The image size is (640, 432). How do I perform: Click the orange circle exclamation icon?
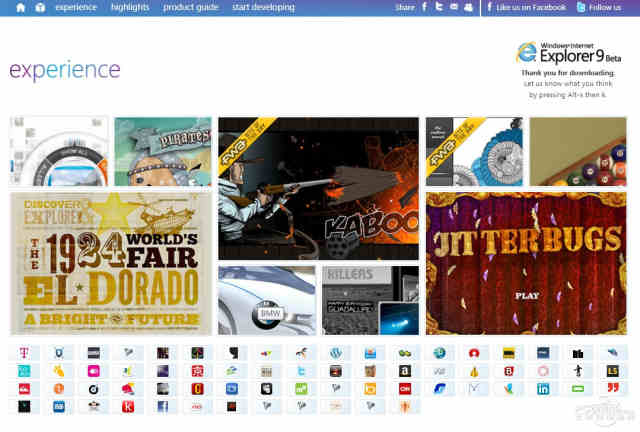(x=59, y=389)
